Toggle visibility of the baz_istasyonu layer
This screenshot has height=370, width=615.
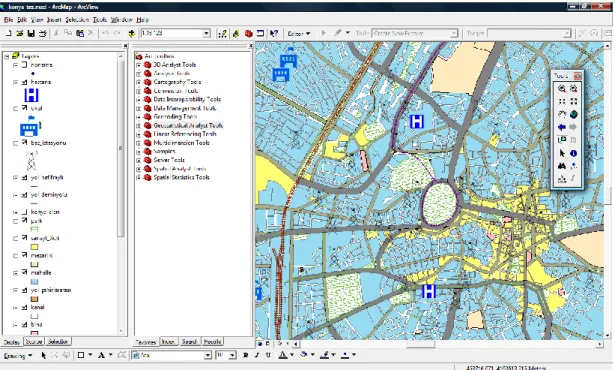click(x=24, y=143)
